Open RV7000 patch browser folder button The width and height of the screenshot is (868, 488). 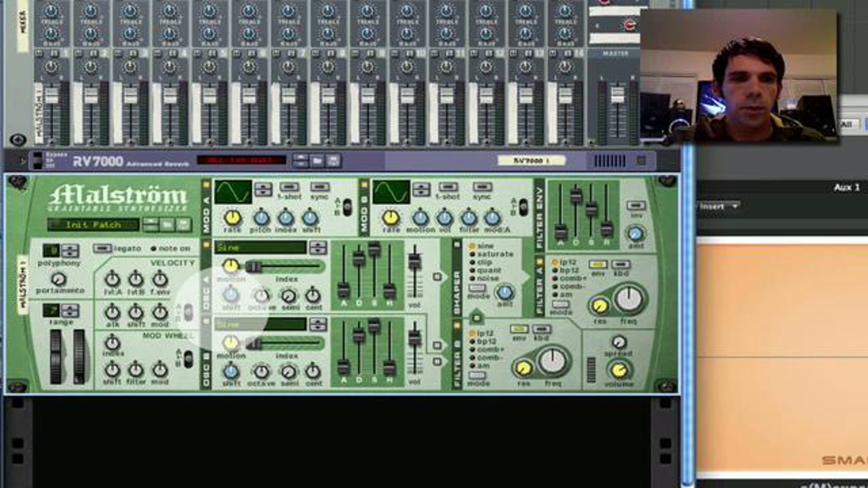click(x=317, y=160)
